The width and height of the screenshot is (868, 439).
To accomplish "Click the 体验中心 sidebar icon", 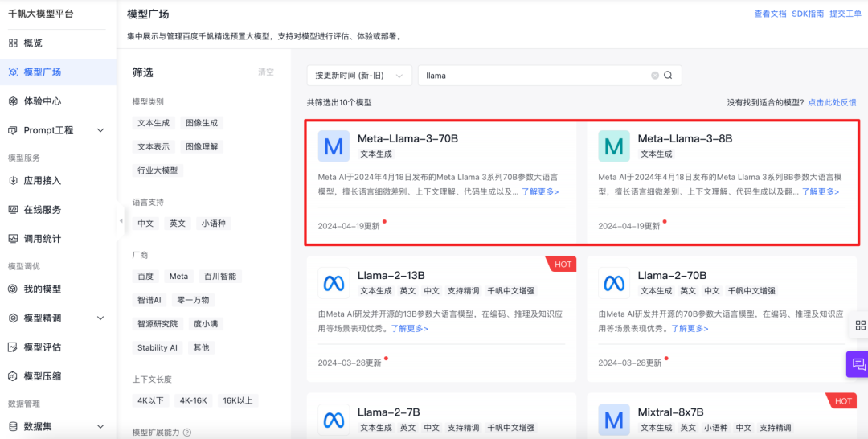I will [14, 101].
